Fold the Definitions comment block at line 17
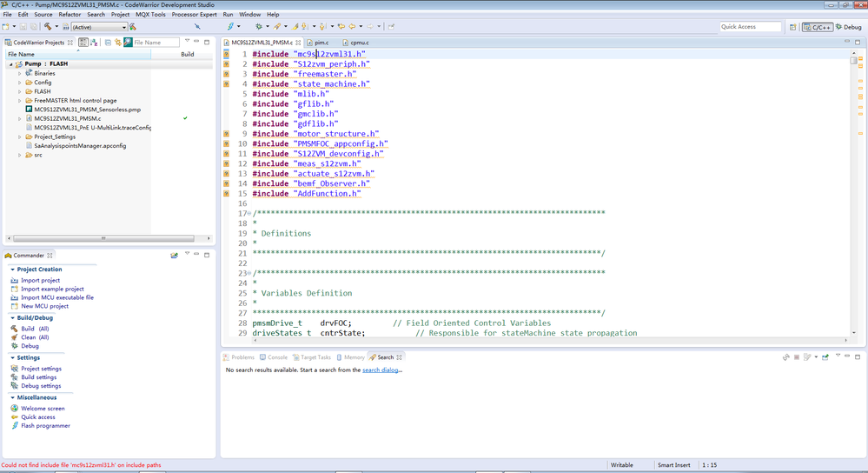The height and width of the screenshot is (473, 868). [249, 213]
